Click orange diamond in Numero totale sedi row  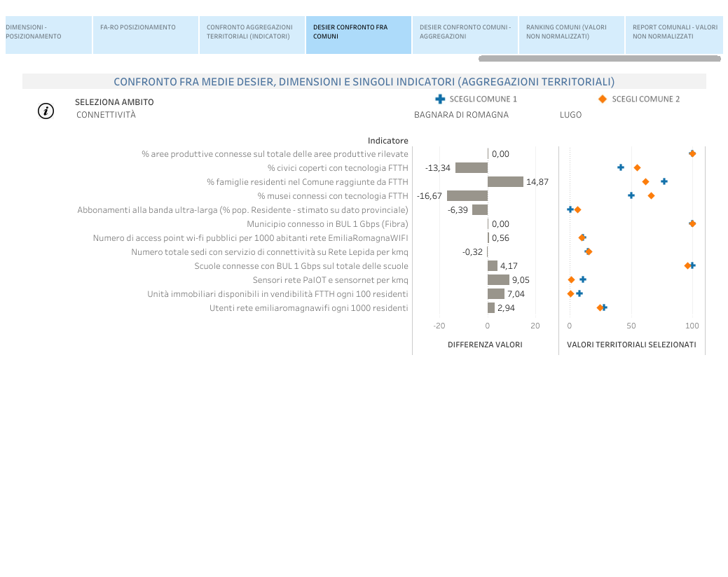(x=589, y=251)
